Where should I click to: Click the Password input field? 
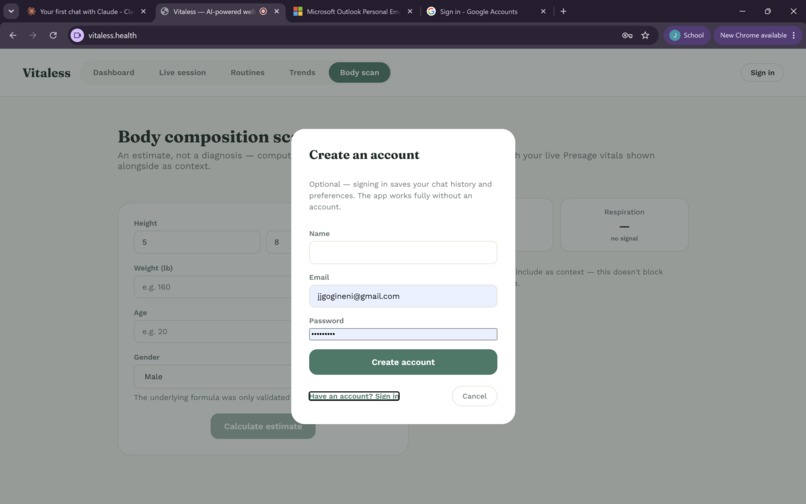click(x=403, y=334)
